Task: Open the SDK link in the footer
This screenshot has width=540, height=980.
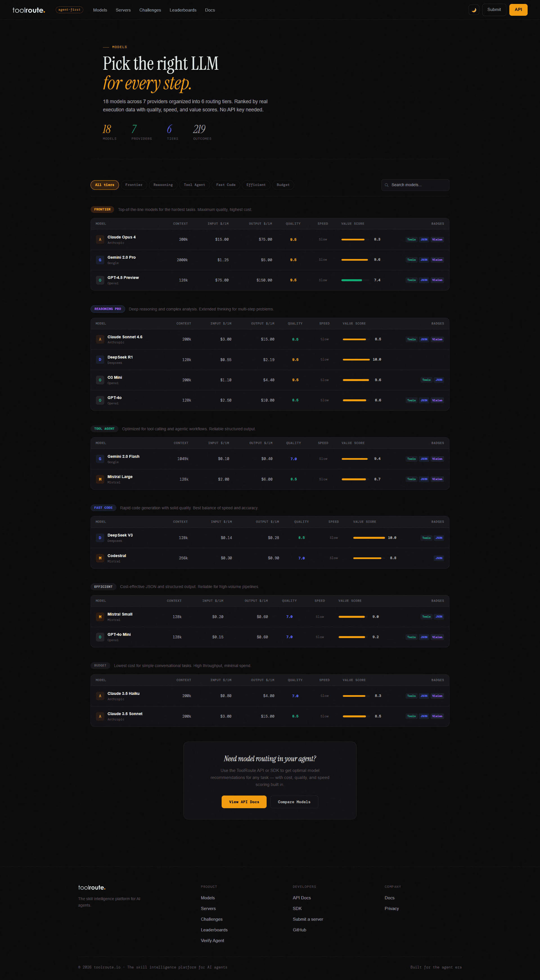Action: (297, 909)
